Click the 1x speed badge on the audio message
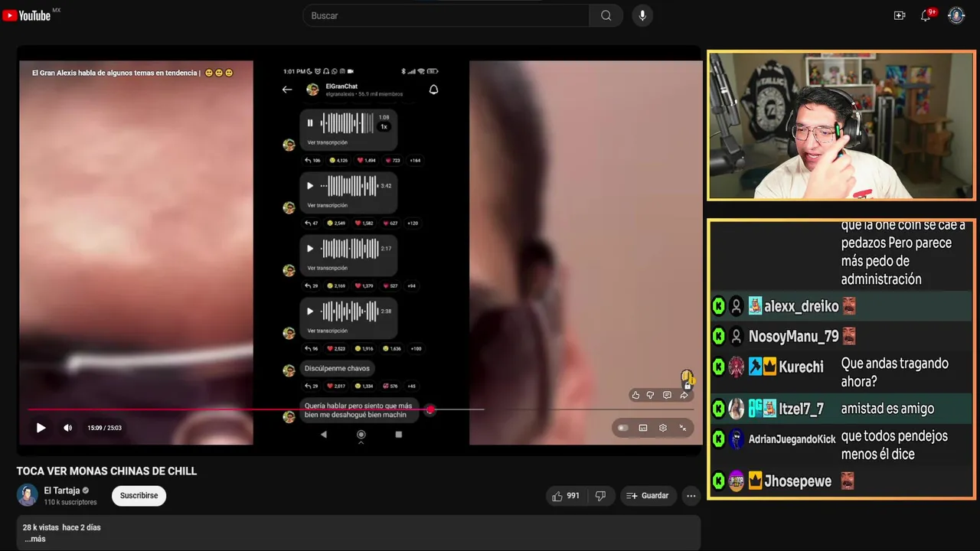This screenshot has height=551, width=980. click(x=384, y=126)
